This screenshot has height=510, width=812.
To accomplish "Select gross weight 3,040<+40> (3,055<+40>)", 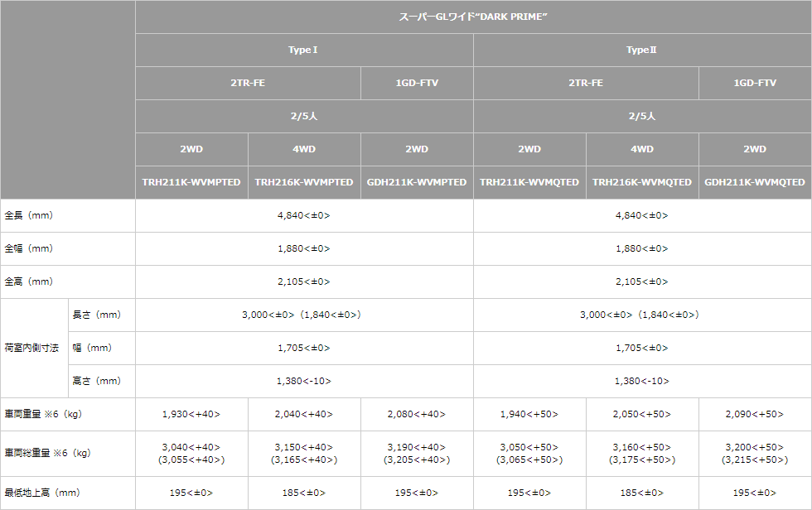I will click(191, 453).
